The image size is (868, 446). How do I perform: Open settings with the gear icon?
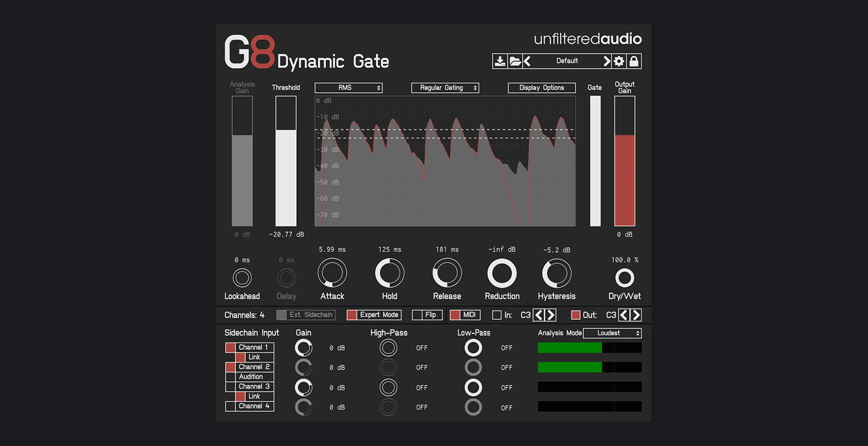click(619, 61)
